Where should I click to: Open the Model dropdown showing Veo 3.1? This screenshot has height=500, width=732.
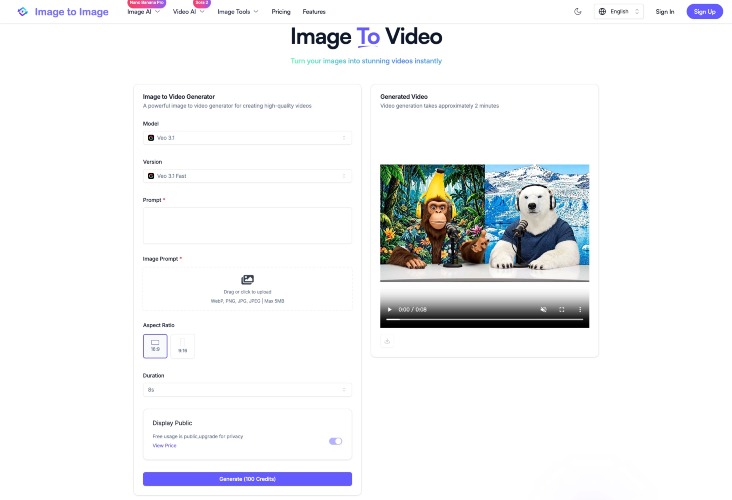tap(247, 138)
